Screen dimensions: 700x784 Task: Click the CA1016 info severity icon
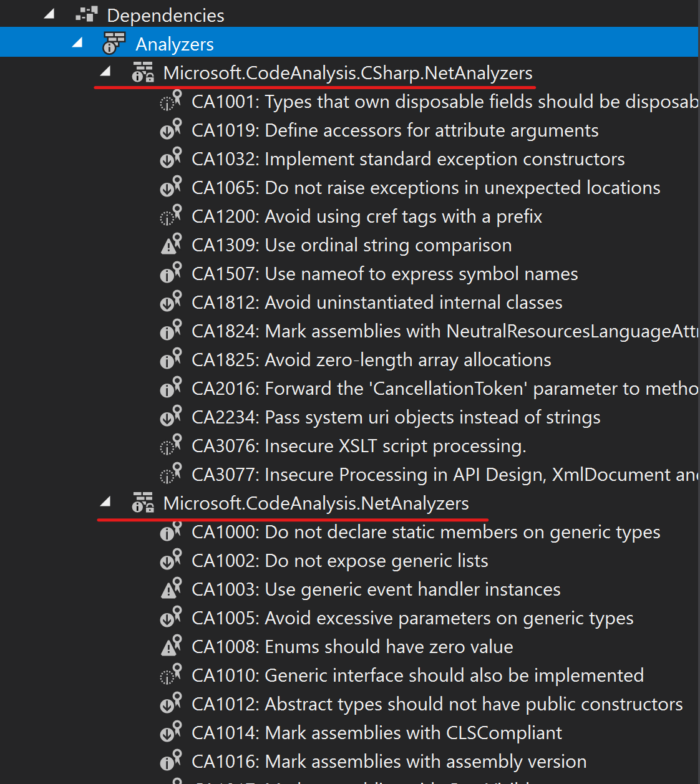[170, 761]
